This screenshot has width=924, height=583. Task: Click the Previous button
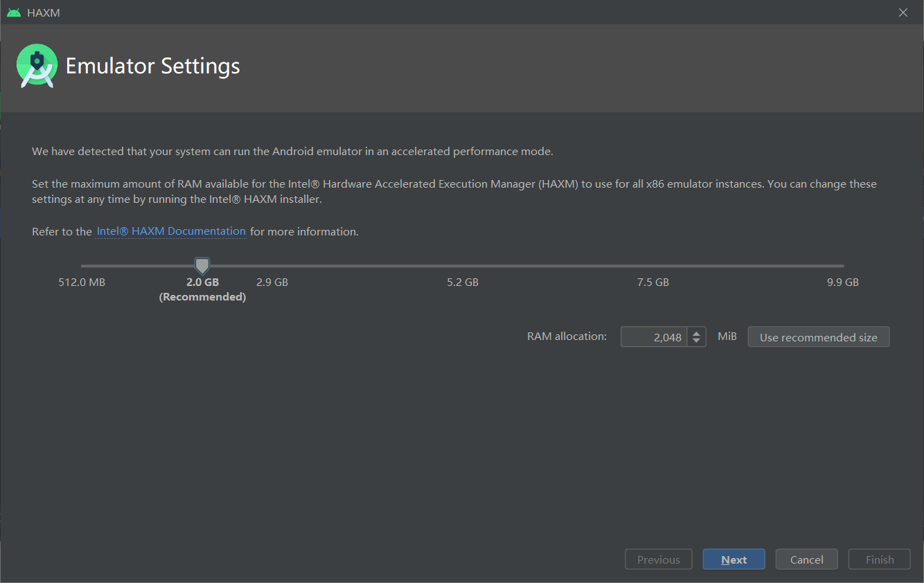659,559
